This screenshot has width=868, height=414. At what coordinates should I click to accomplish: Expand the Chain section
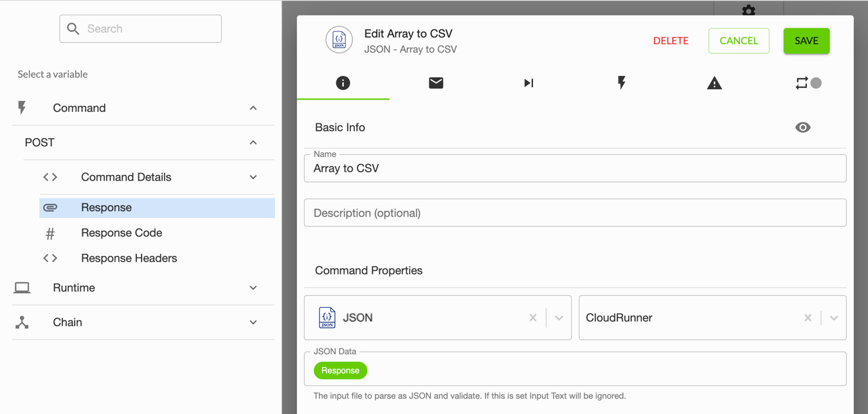coord(253,323)
